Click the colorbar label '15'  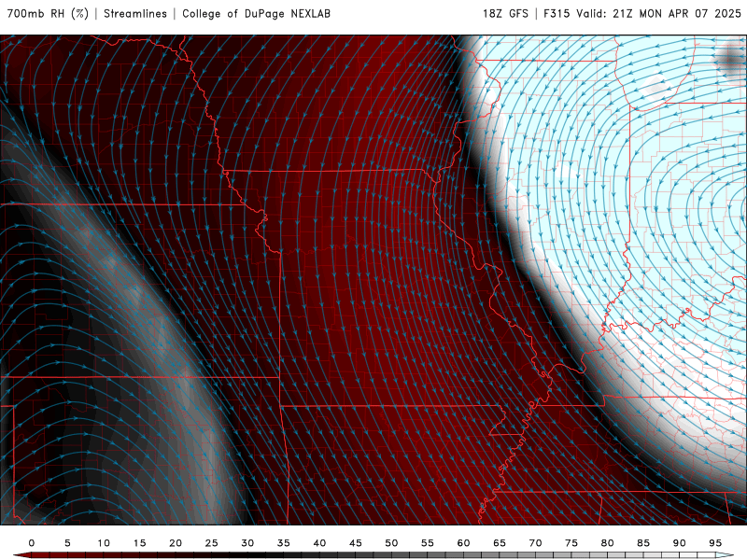(x=139, y=543)
